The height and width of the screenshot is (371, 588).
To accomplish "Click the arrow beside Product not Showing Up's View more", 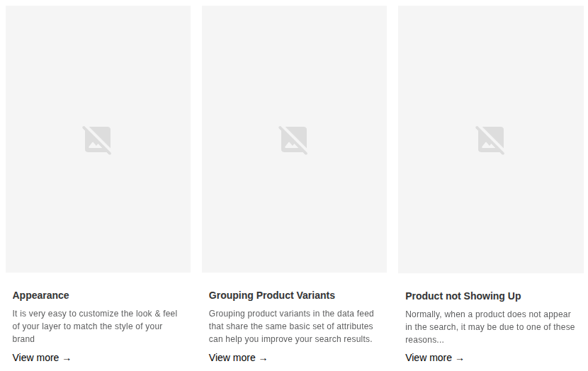I will click(x=460, y=359).
